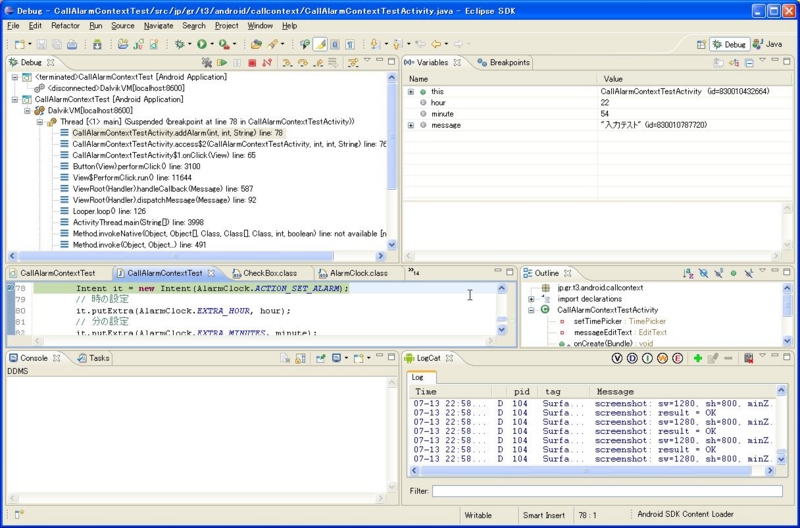Click the External Tools run icon

coord(224,44)
